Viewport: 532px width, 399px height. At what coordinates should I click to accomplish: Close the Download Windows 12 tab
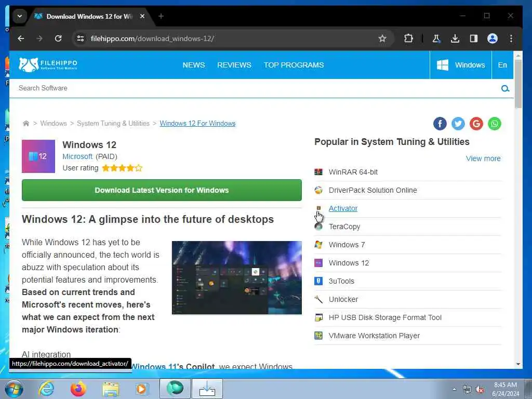point(142,16)
